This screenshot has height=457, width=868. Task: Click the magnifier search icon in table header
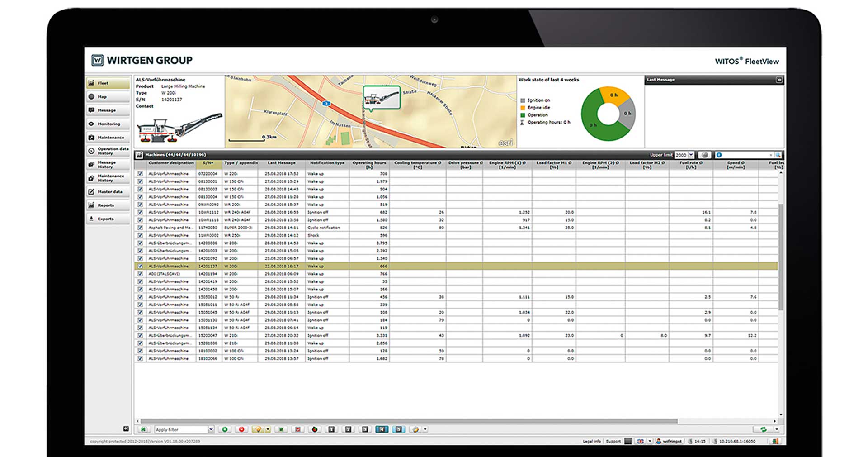click(x=778, y=155)
